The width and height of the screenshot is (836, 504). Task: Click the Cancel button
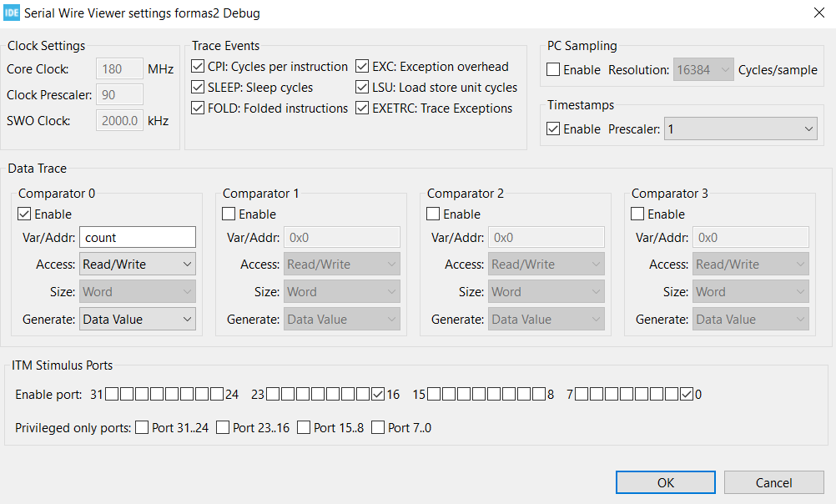(773, 482)
